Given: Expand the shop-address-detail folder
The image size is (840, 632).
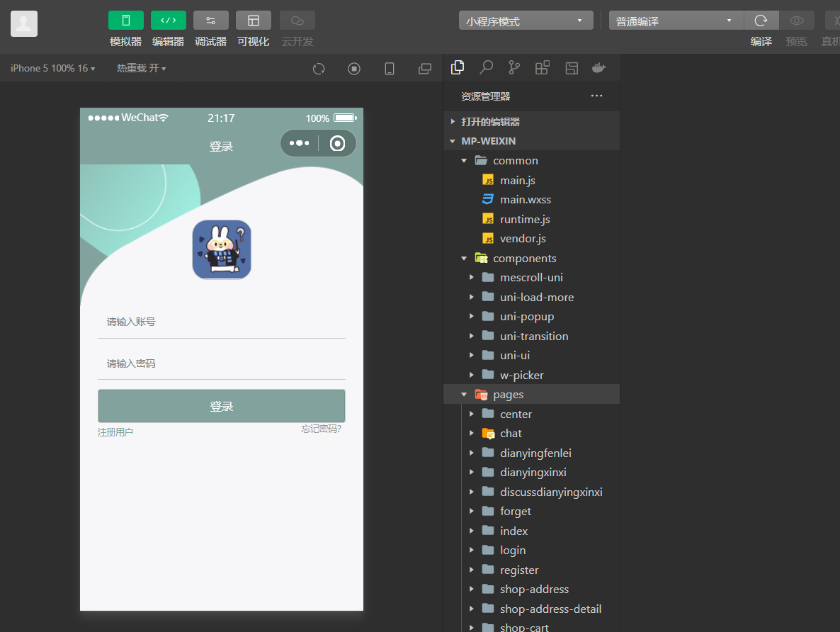Looking at the screenshot, I should coord(531,609).
